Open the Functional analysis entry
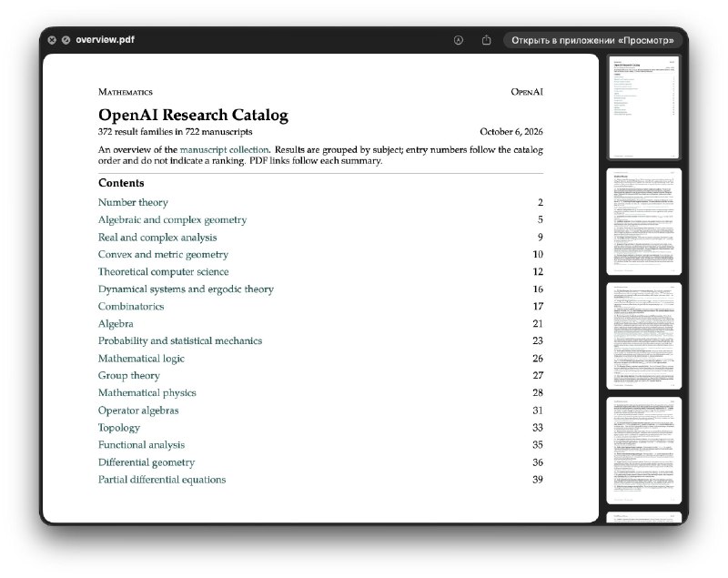This screenshot has width=728, height=578. click(141, 445)
